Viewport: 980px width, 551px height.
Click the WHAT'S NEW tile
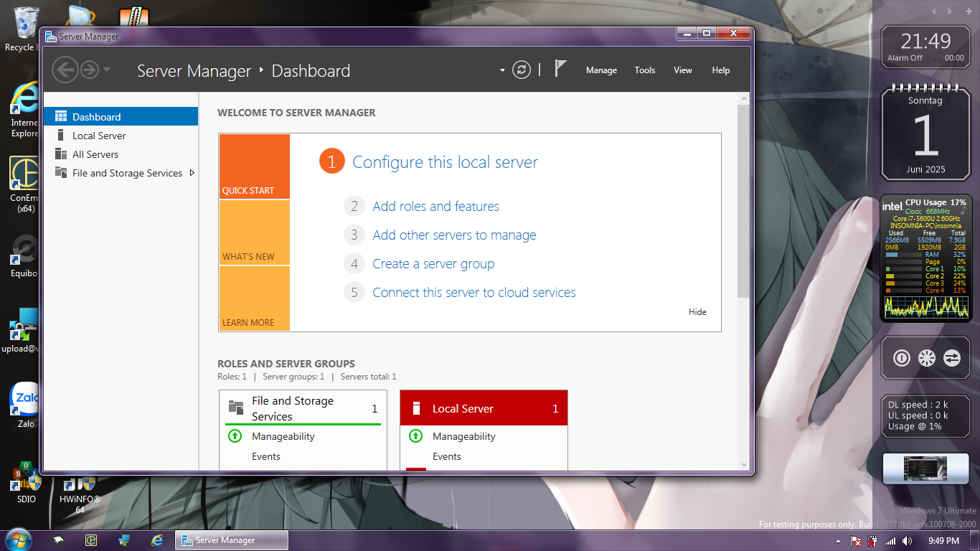click(x=254, y=232)
